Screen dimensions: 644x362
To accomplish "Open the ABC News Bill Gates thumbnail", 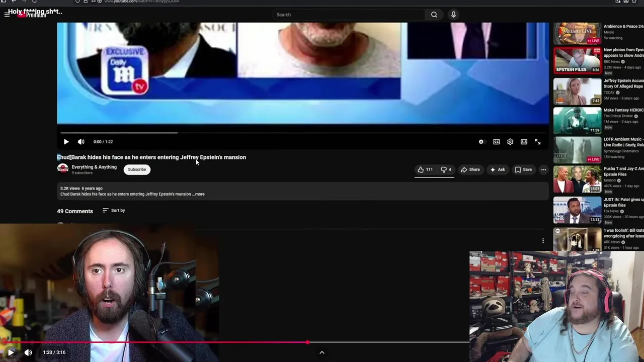I will pos(577,239).
